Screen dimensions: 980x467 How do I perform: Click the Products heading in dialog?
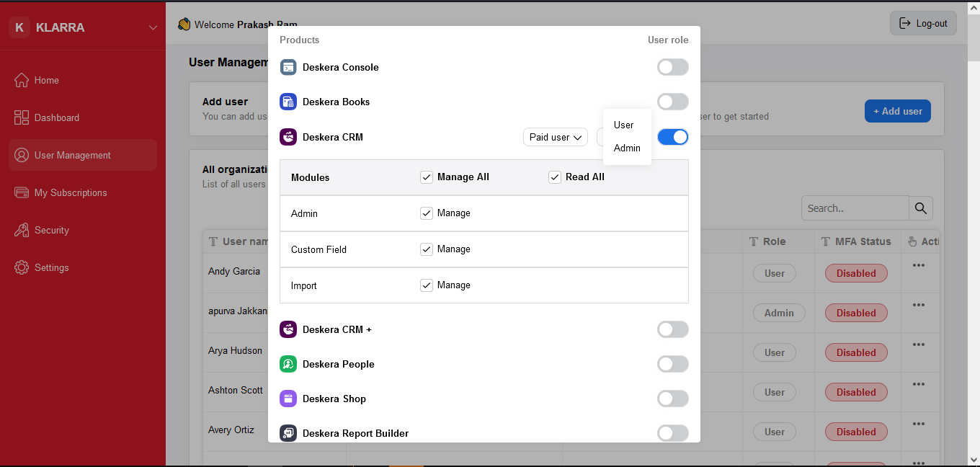(300, 40)
